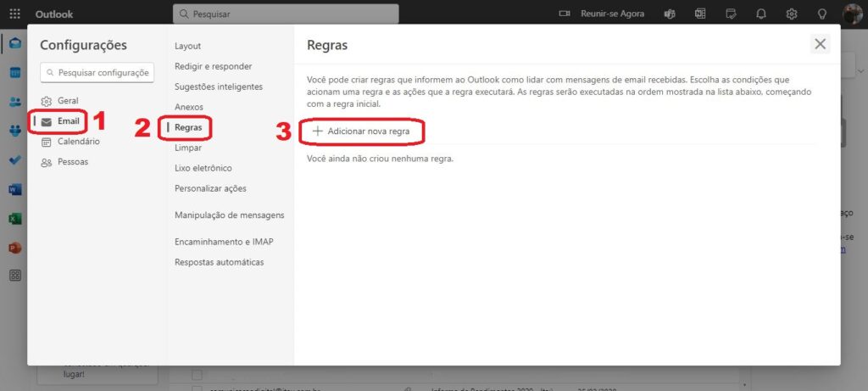The height and width of the screenshot is (391, 868).
Task: Open the My Day calendar-check icon
Action: click(x=731, y=14)
